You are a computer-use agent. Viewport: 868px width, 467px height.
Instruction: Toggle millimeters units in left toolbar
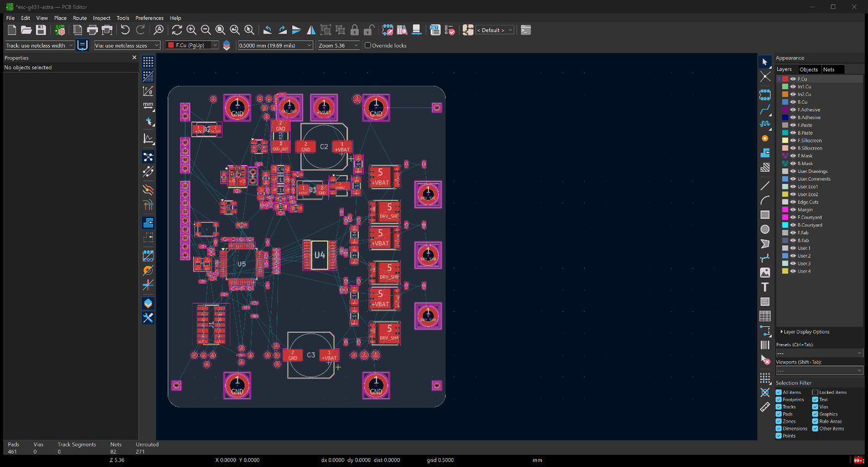tap(148, 106)
